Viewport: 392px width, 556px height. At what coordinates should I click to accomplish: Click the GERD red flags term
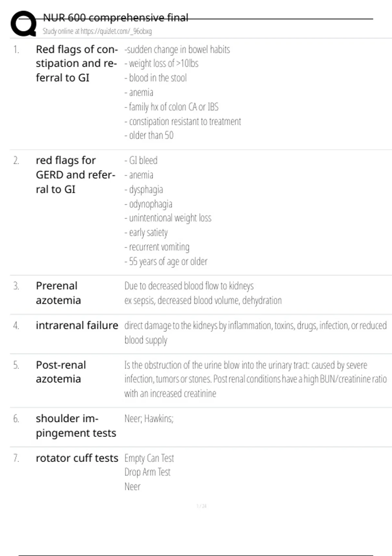tap(75, 175)
